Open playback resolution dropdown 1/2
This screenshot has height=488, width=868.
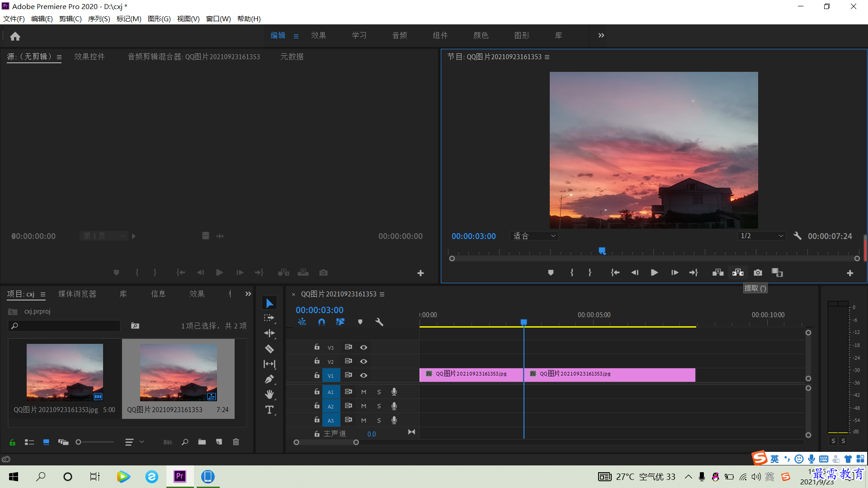[762, 236]
